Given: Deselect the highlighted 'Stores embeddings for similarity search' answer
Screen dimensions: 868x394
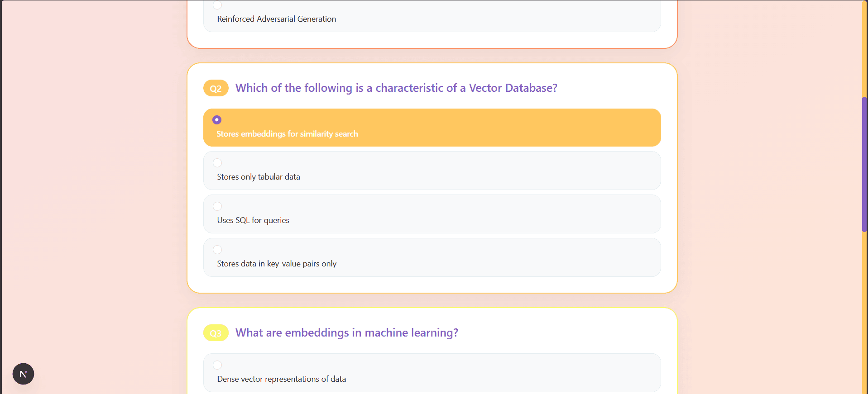Looking at the screenshot, I should tap(217, 119).
